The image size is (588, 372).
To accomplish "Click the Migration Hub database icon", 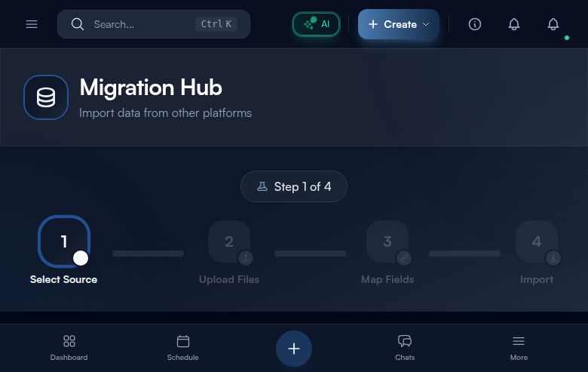I will click(46, 97).
